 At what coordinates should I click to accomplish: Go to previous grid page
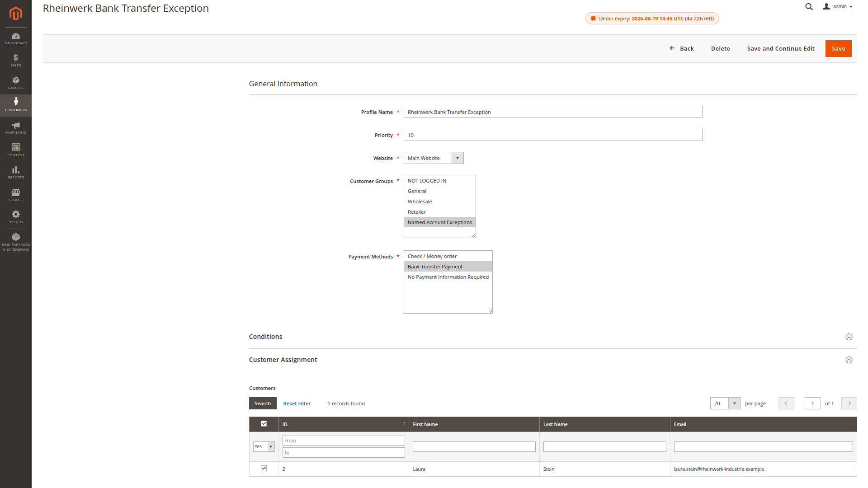click(786, 404)
